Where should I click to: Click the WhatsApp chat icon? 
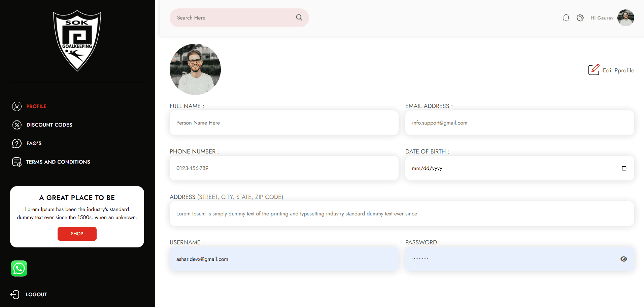(19, 269)
